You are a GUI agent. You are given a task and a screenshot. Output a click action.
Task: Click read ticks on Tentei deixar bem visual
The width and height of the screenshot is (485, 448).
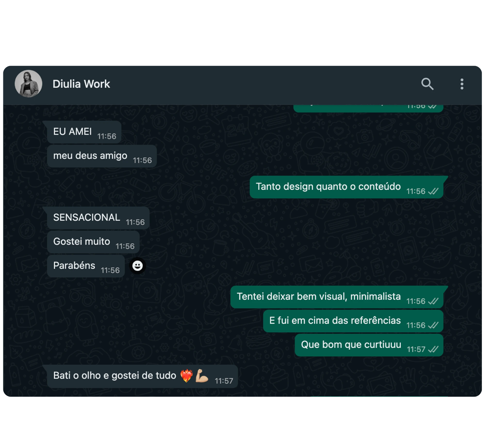point(433,301)
